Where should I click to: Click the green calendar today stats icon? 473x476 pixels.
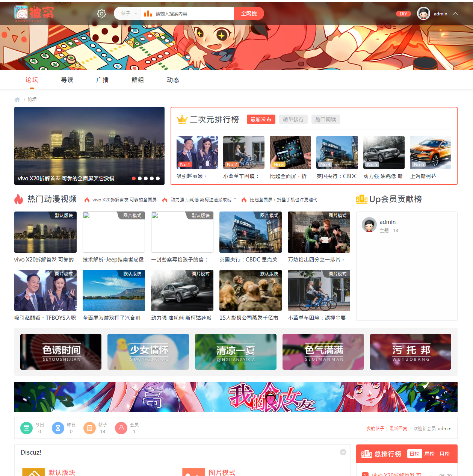26,428
